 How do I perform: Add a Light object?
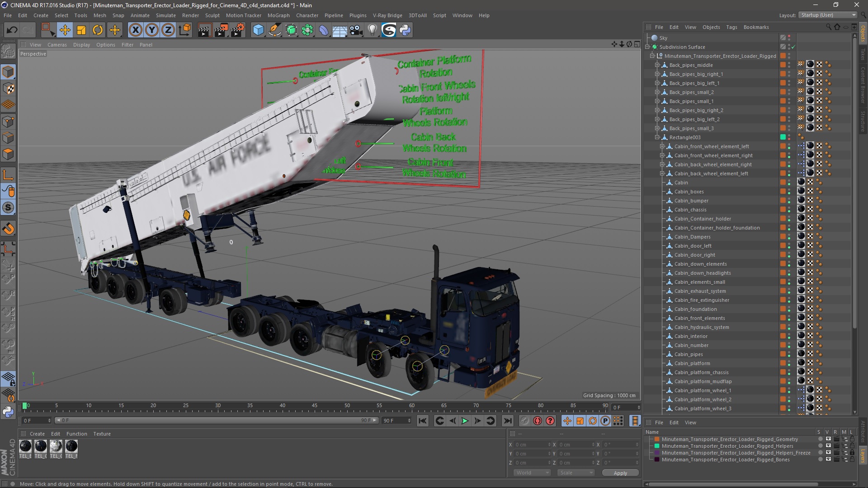tap(373, 30)
